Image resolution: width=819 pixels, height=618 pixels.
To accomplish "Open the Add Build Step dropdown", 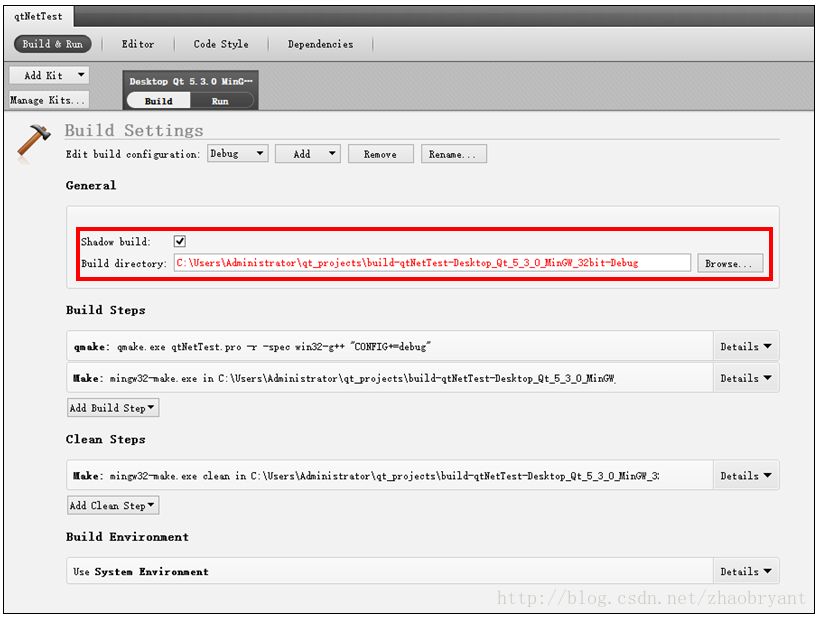I will (112, 408).
